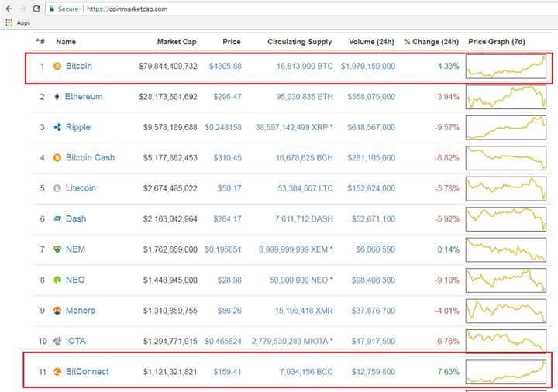Click the Monero logo icon
Screen dimensions: 558x392
[57, 311]
